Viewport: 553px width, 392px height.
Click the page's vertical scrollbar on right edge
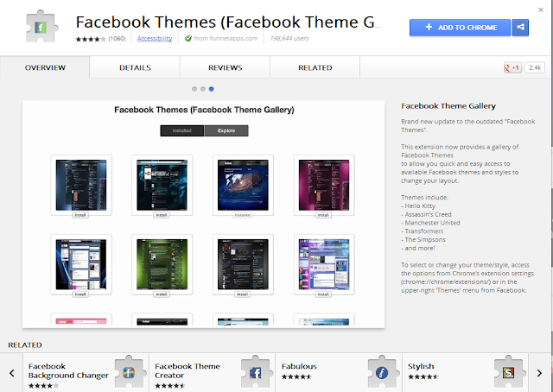pos(551,196)
